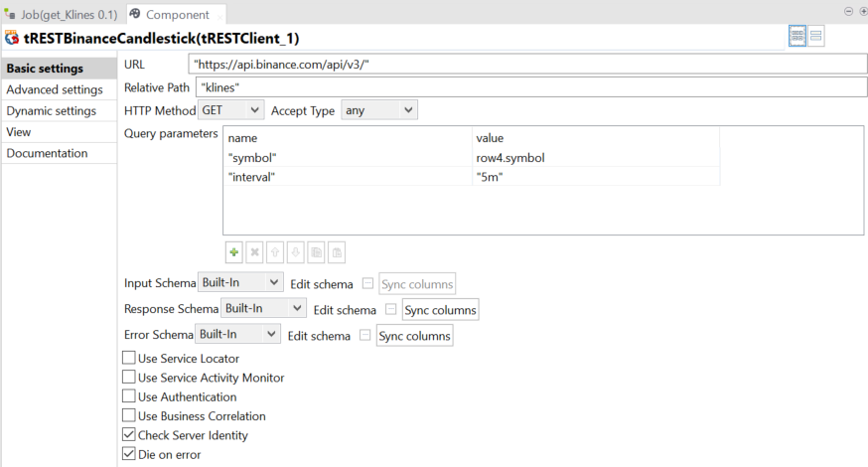Enable Use Authentication checkbox

tap(129, 396)
